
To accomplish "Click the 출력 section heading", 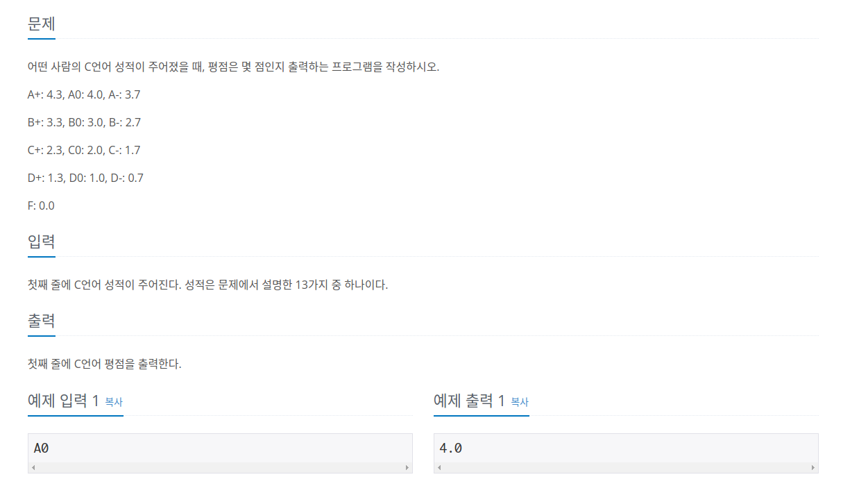I will click(42, 321).
